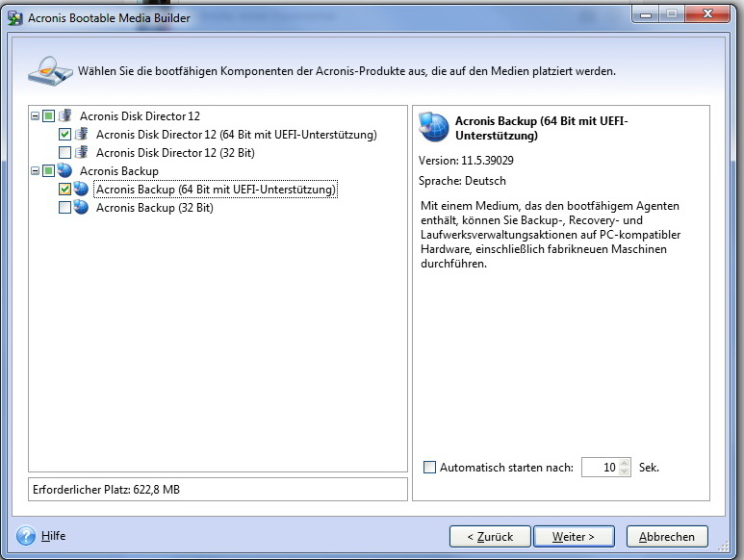
Task: Toggle the Acronis Disk Director 12 group checkbox
Action: (x=48, y=116)
